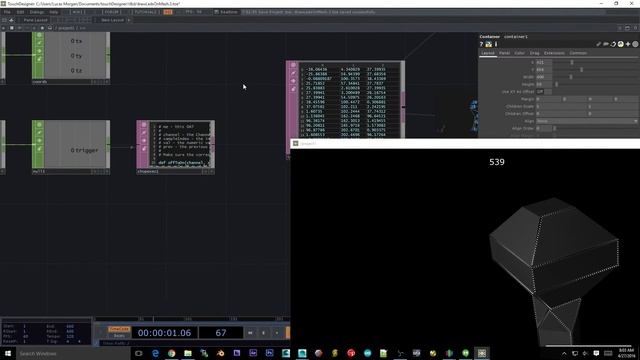The height and width of the screenshot is (360, 640).
Task: Switch to the Panel parameter tab
Action: pos(504,53)
